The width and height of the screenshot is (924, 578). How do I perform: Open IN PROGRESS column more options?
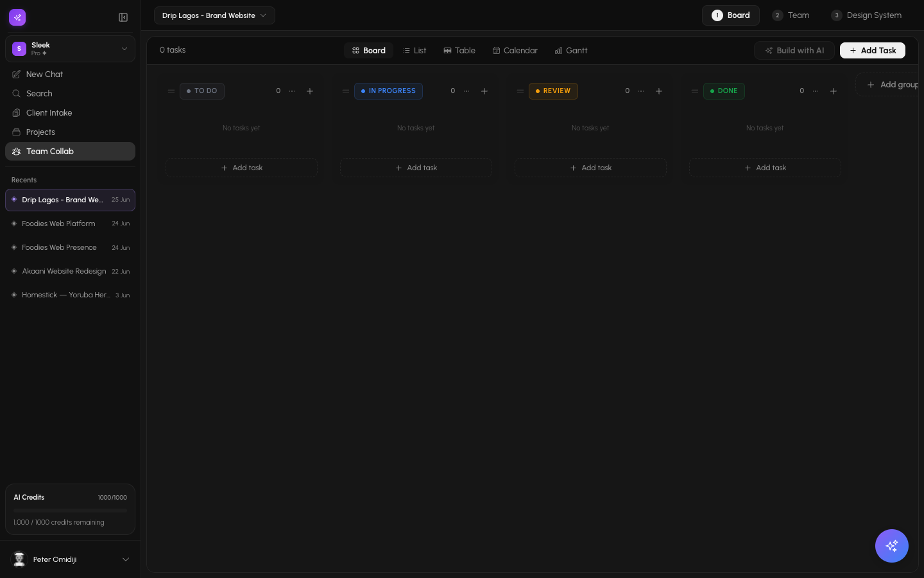467,91
